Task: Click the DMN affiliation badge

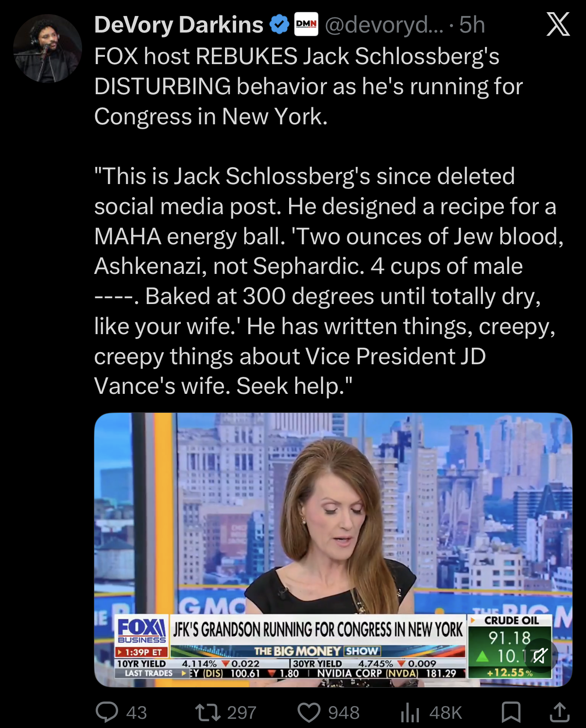Action: [306, 24]
